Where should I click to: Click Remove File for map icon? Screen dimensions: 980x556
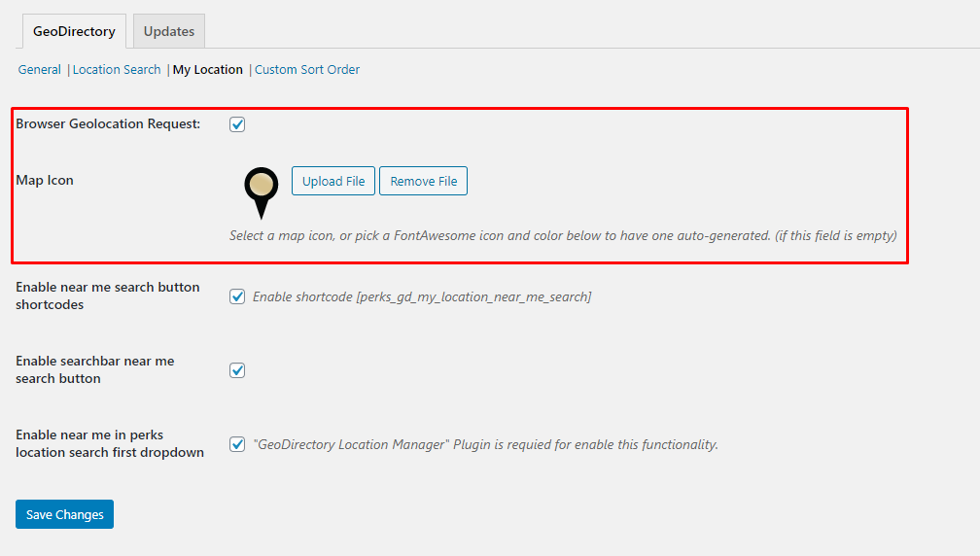click(423, 181)
